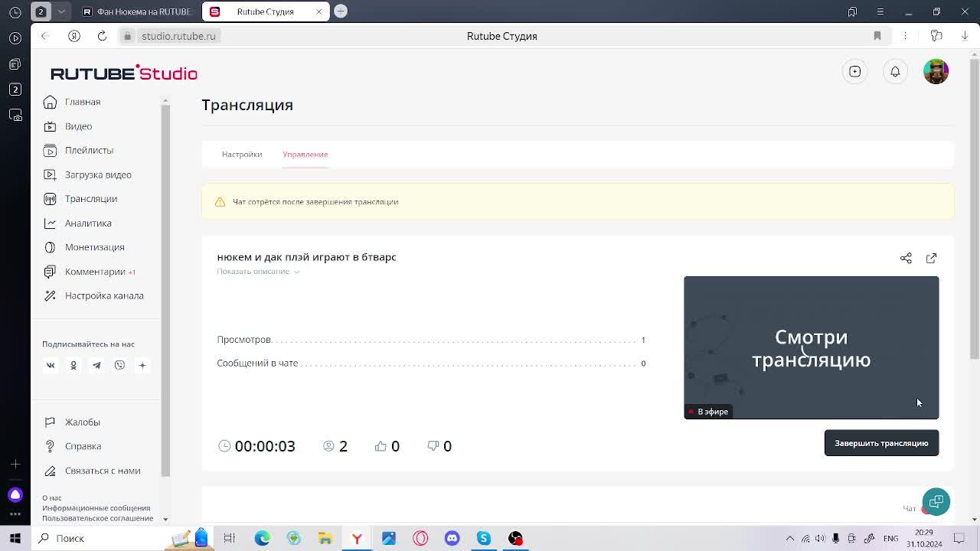The width and height of the screenshot is (980, 551).
Task: Click the RUTUBE Studio logo
Action: point(124,73)
